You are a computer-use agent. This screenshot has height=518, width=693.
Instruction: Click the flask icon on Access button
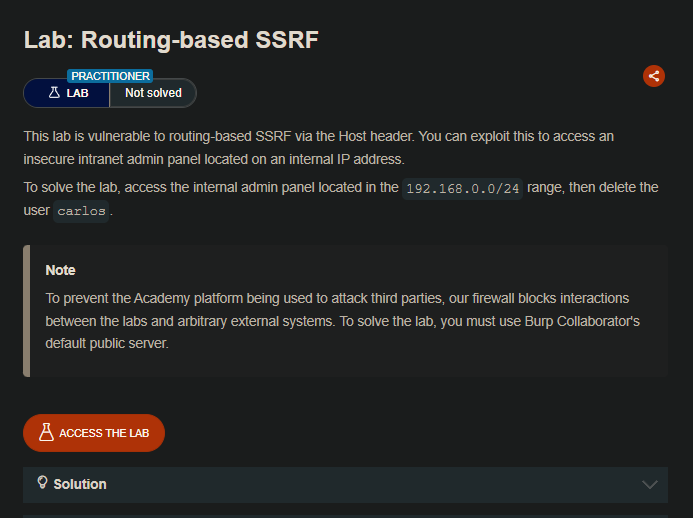pos(46,433)
